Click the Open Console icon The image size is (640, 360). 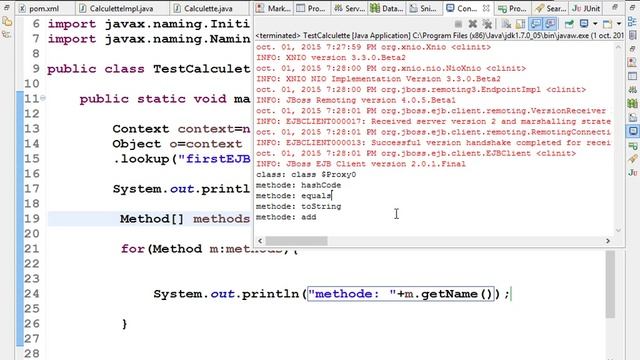coord(607,24)
